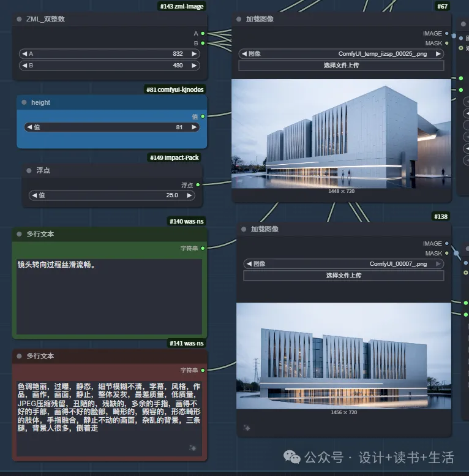The image size is (469, 476).
Task: Decrease value B with left arrow
Action: point(24,66)
